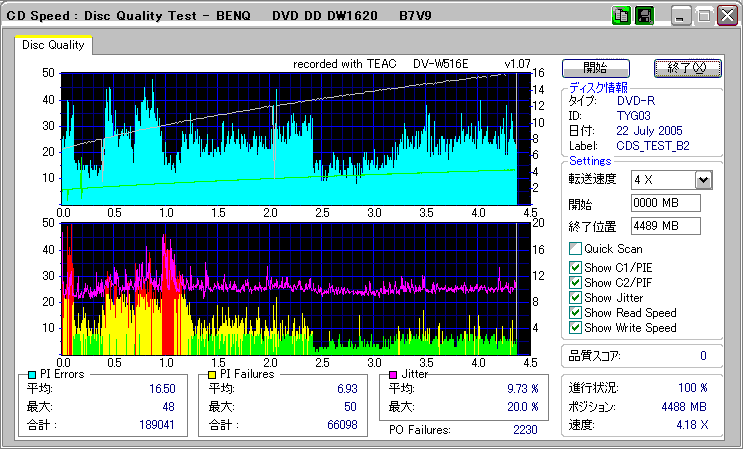Screen dimensions: 743x449
Task: Click the save floppy disk icon
Action: (644, 15)
